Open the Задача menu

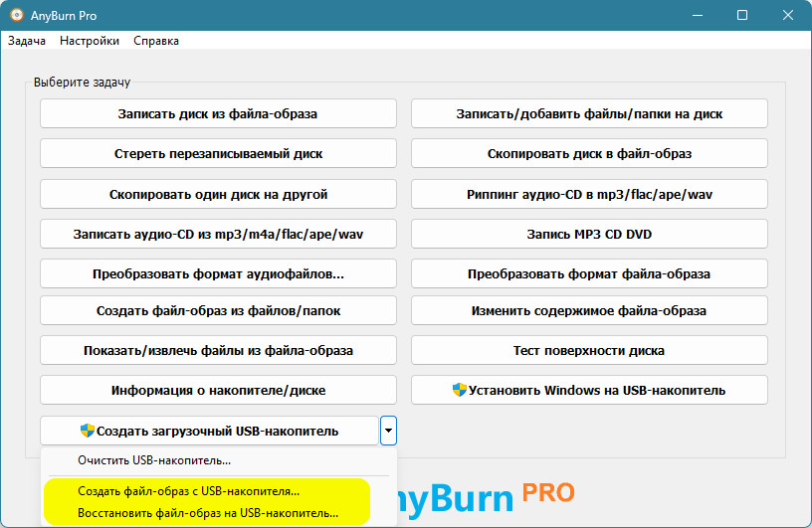point(27,41)
